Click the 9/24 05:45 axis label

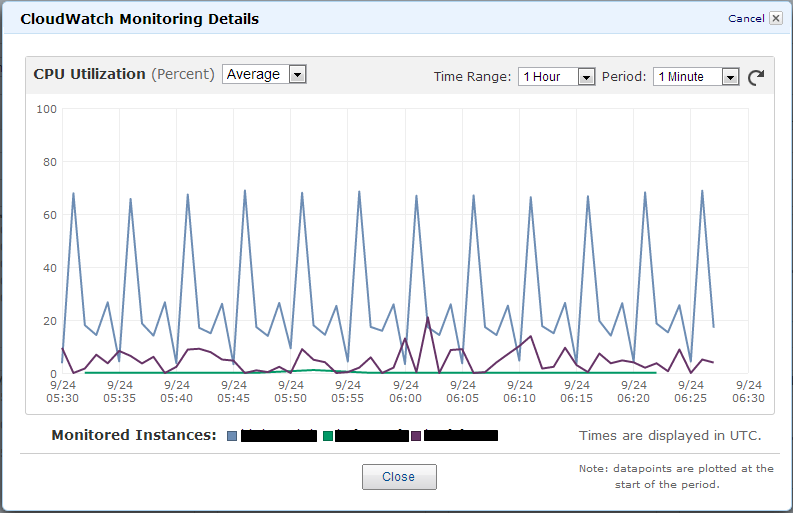pos(234,392)
